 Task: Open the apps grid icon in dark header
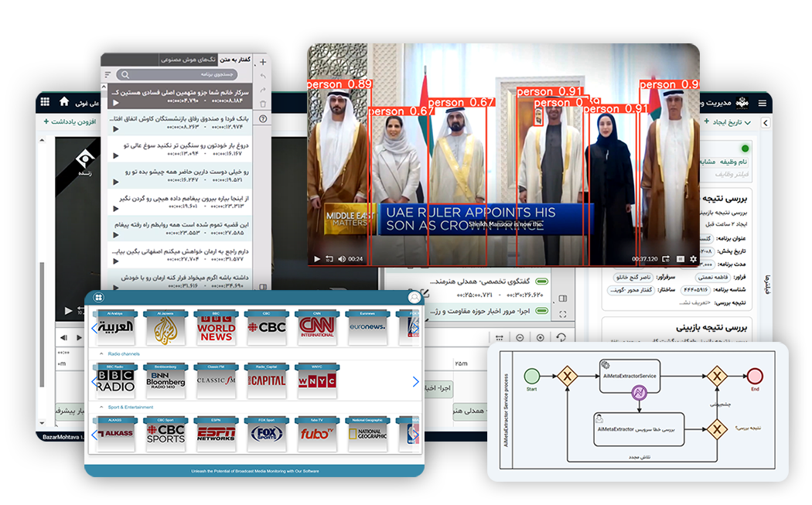45,102
